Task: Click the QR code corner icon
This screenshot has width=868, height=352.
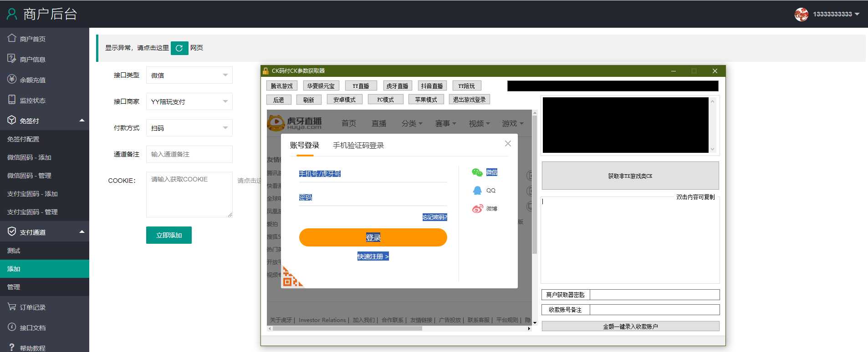Action: 291,277
